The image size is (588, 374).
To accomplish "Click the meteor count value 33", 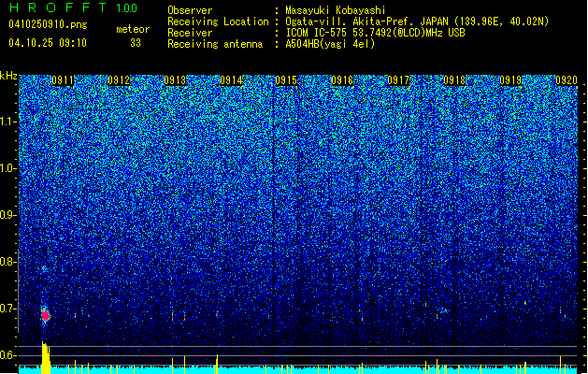I will tap(136, 43).
